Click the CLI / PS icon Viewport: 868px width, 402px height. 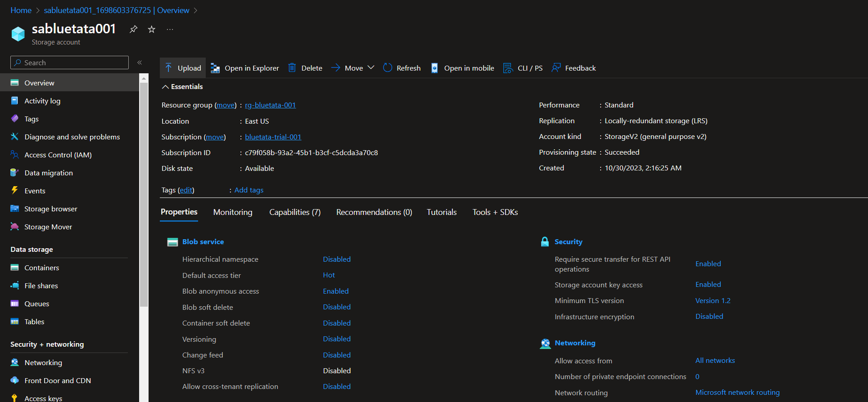click(x=508, y=68)
